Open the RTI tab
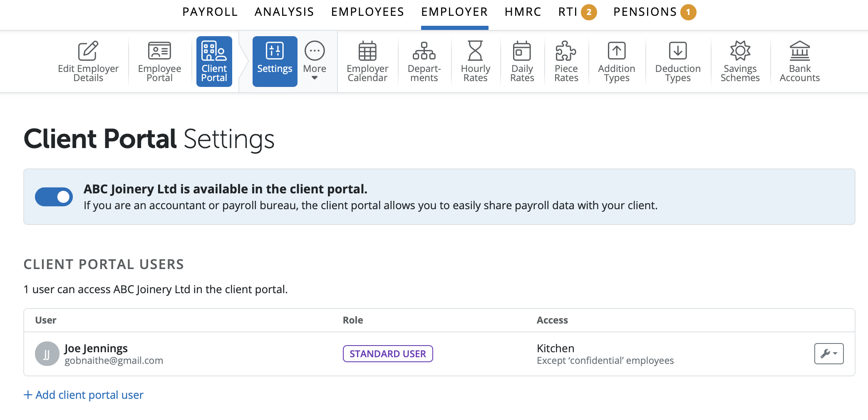868x420 pixels. [568, 12]
